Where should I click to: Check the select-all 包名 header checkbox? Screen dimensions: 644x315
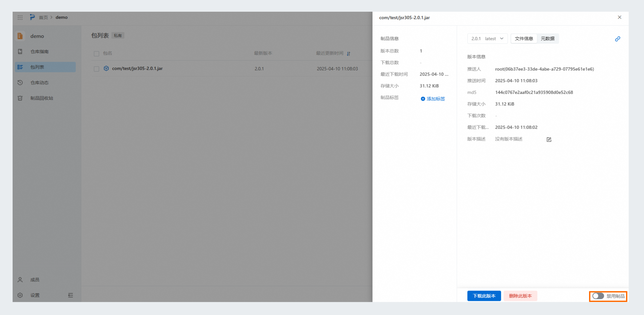click(97, 54)
